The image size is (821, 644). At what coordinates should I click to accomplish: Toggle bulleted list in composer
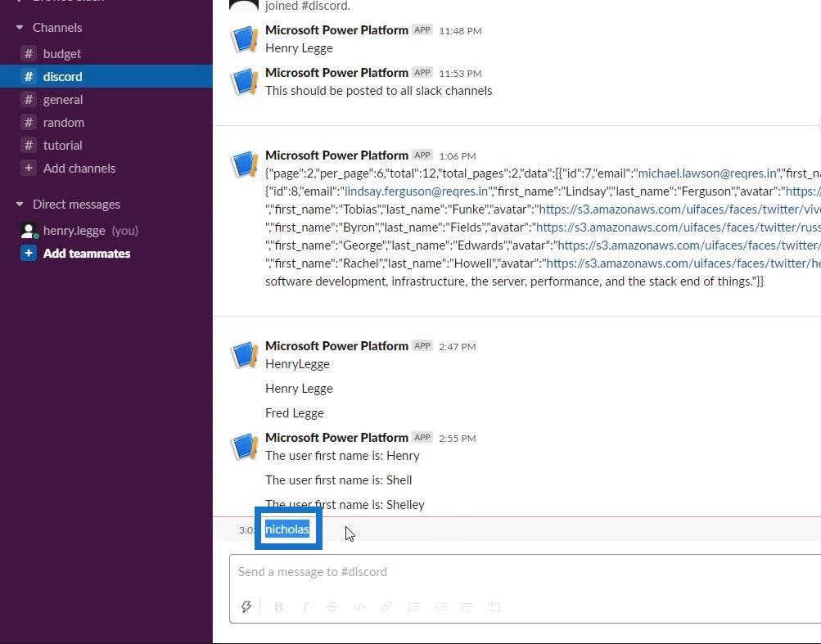pyautogui.click(x=440, y=607)
